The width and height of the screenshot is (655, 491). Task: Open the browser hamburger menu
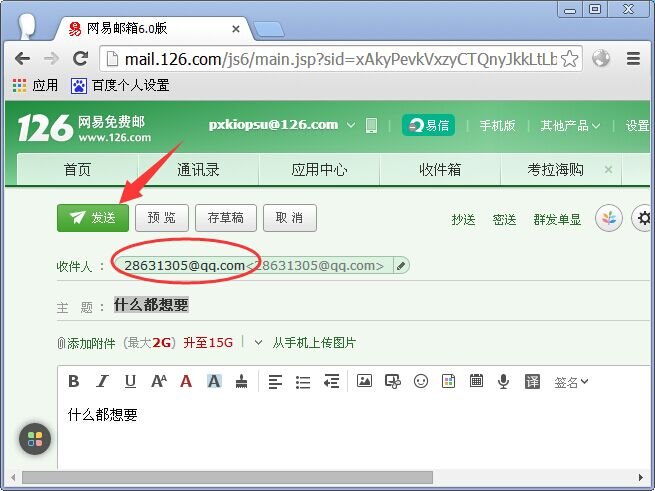pos(634,59)
